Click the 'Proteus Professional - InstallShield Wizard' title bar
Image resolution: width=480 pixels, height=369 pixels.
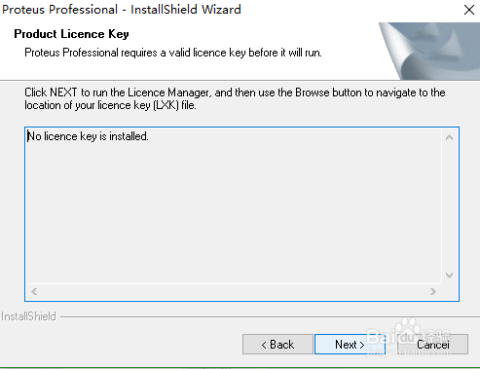[x=121, y=10]
